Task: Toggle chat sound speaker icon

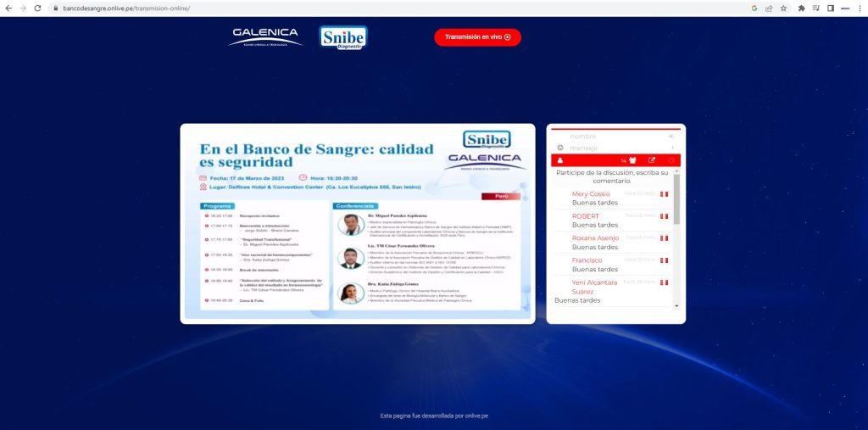Action: 670,137
